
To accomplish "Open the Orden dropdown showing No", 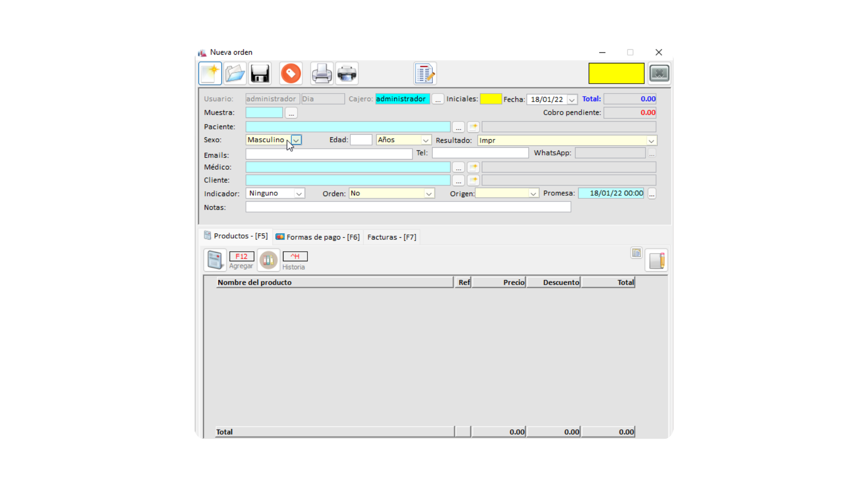I will 429,193.
